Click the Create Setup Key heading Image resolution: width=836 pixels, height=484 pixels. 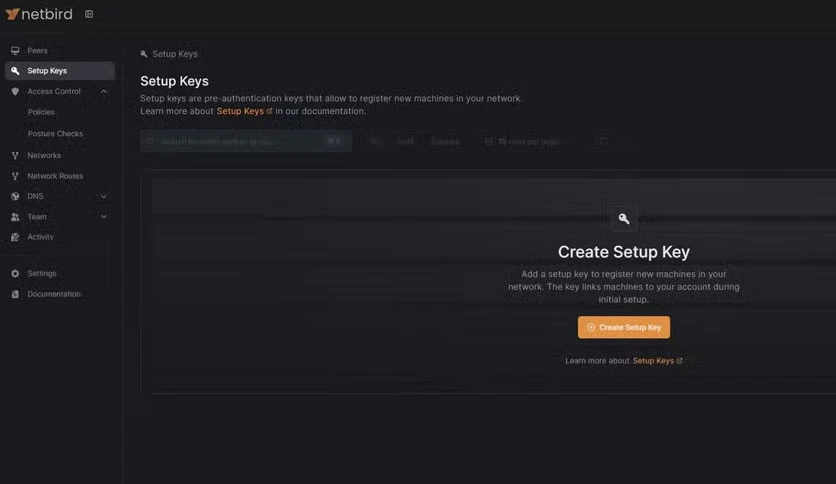tap(624, 252)
